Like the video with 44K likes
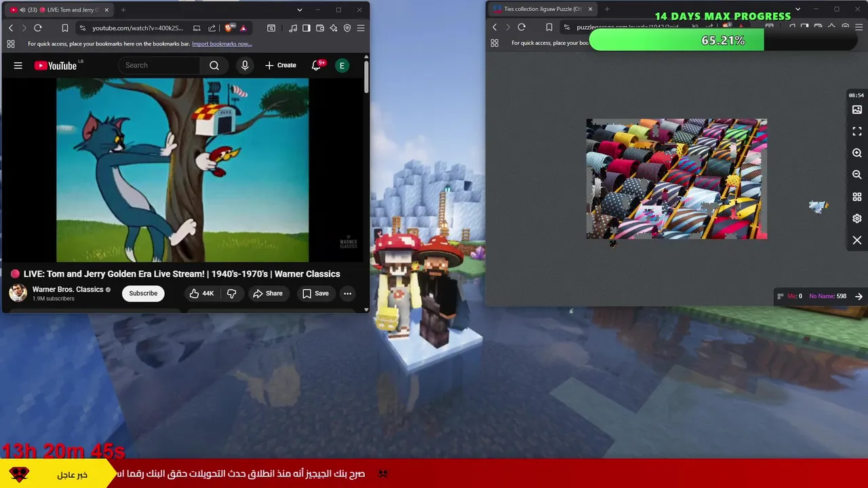 pyautogui.click(x=201, y=293)
